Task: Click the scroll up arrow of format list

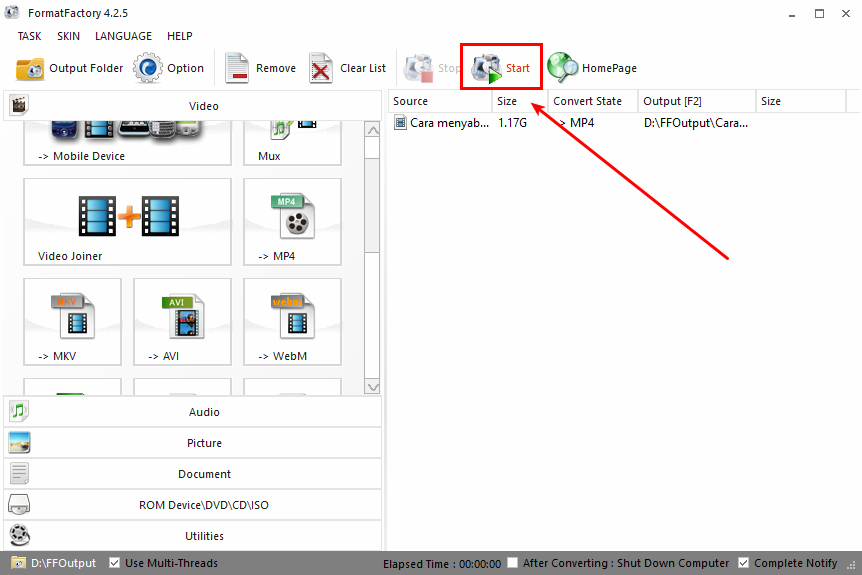Action: tap(373, 130)
